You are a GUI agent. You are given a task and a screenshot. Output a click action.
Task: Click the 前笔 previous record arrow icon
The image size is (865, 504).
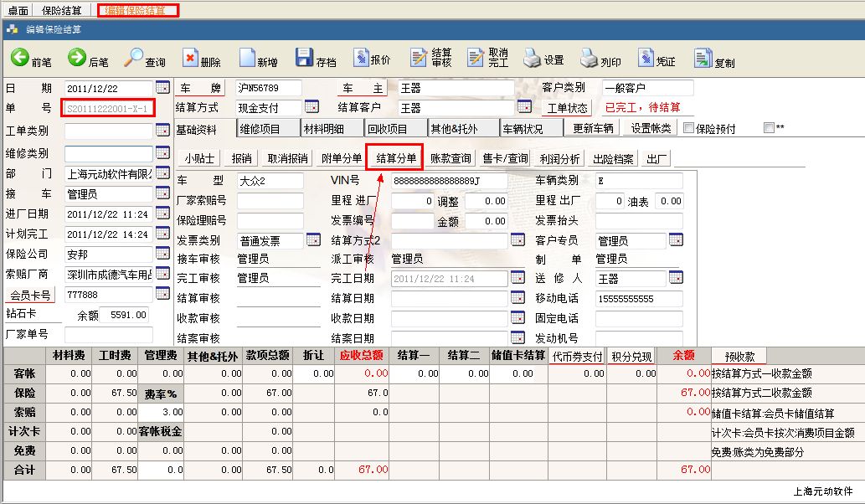coord(20,58)
